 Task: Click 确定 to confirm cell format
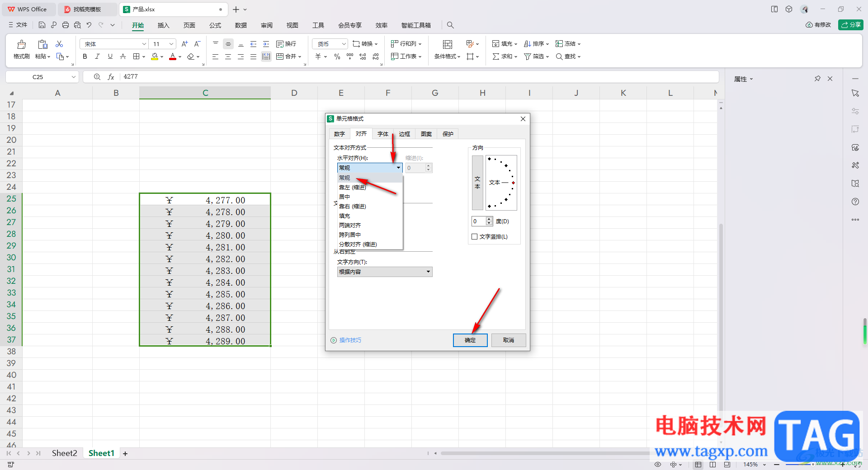click(x=470, y=340)
